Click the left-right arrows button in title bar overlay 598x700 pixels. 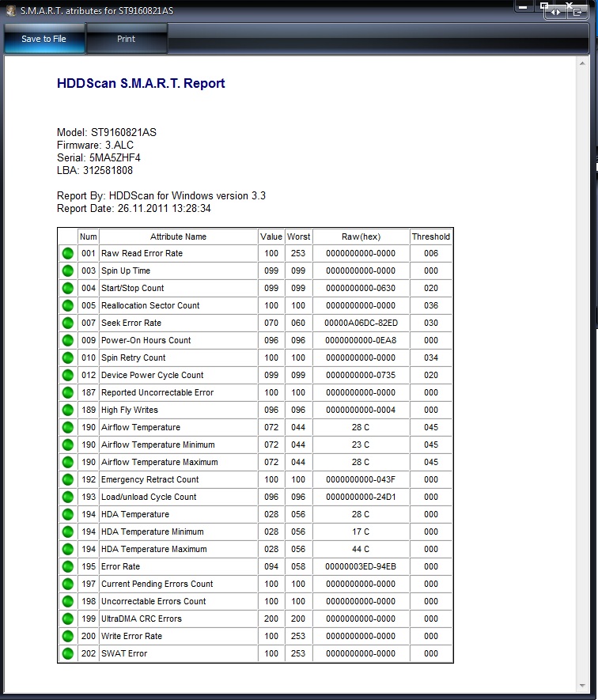coord(555,12)
